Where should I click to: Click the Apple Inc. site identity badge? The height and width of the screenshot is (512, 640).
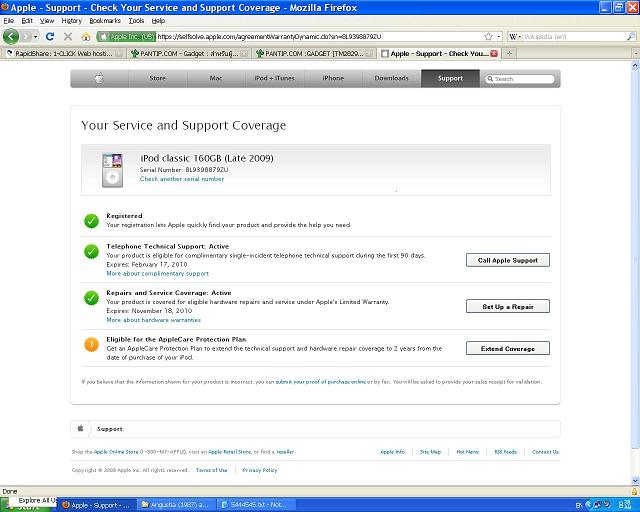[126, 36]
